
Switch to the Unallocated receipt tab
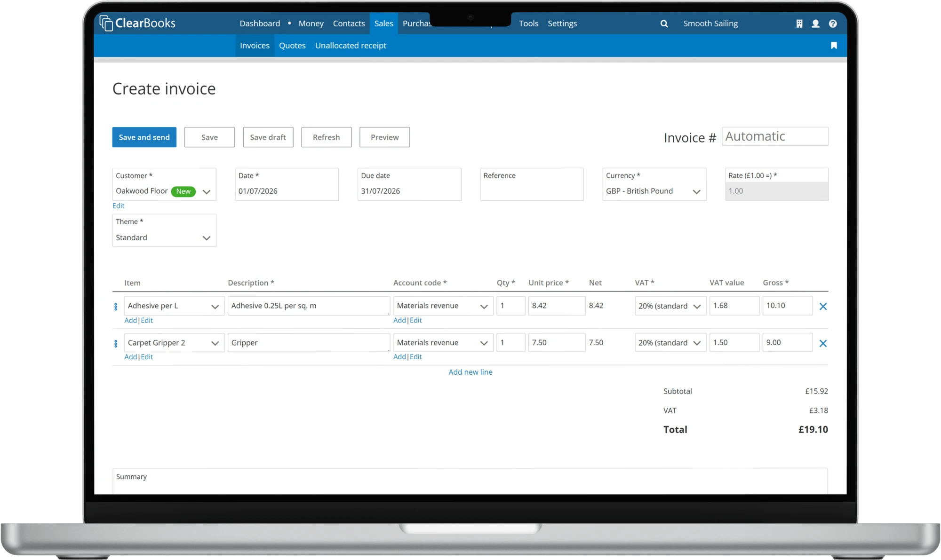click(351, 46)
